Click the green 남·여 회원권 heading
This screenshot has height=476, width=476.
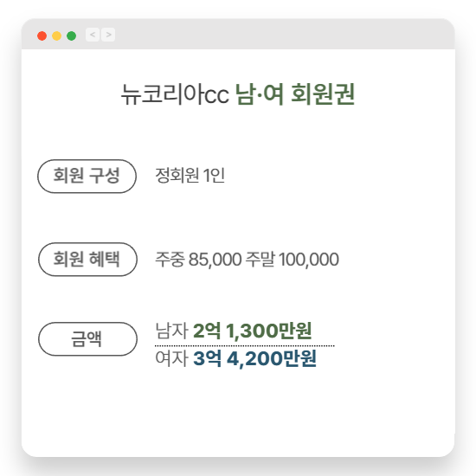[295, 94]
